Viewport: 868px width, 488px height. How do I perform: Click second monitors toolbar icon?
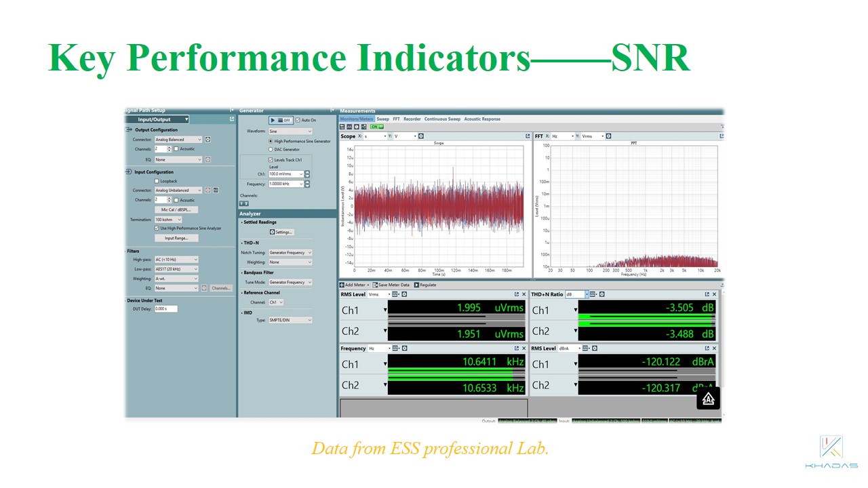(x=349, y=127)
